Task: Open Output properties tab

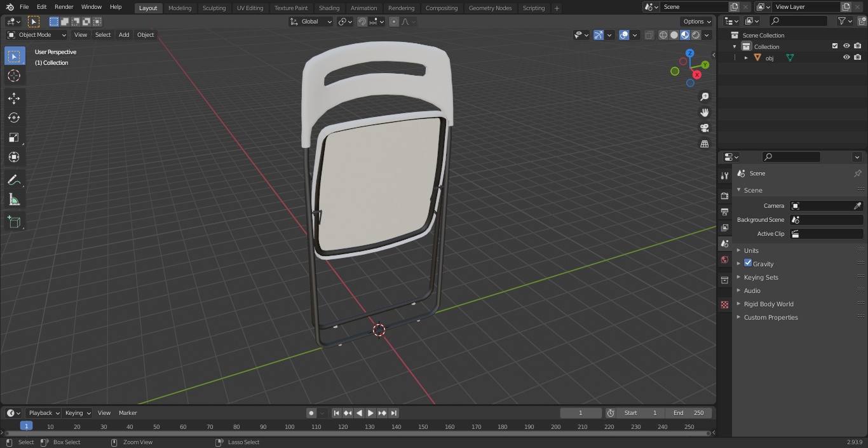Action: [724, 212]
